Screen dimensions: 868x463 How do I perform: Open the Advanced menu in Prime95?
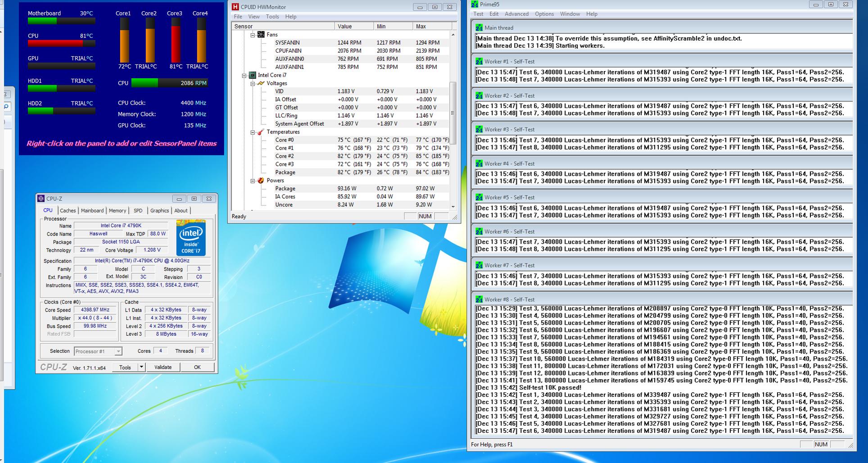tap(517, 14)
